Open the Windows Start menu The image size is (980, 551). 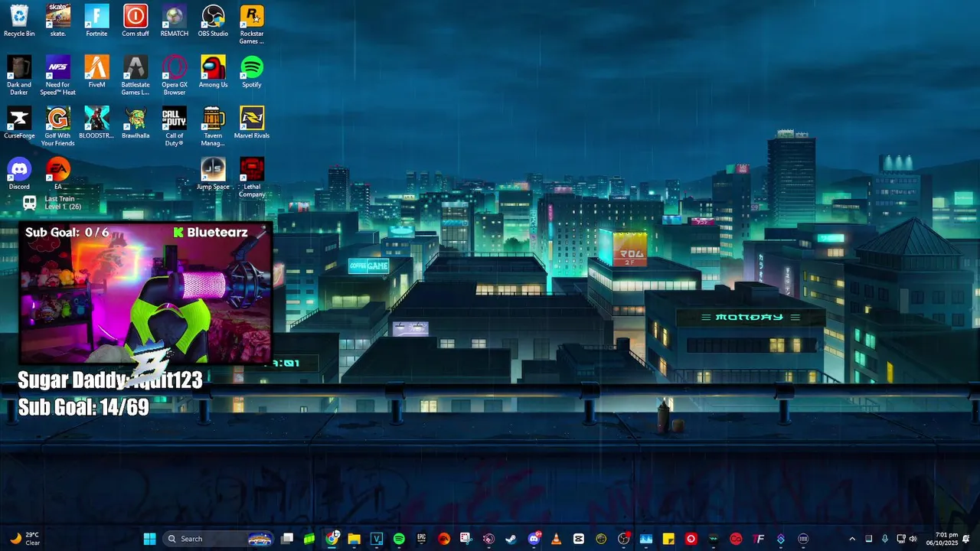click(150, 539)
